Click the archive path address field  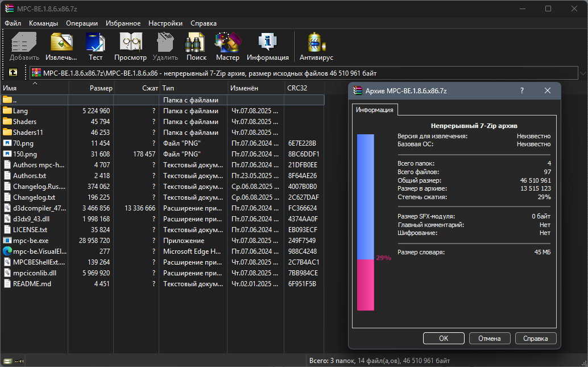tap(304, 73)
